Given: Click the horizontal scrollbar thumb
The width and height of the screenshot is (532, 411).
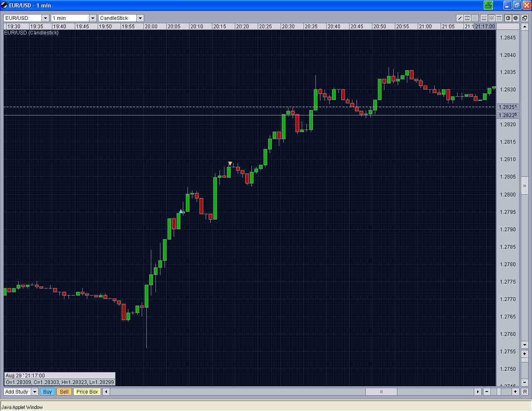Looking at the screenshot, I should 381,391.
